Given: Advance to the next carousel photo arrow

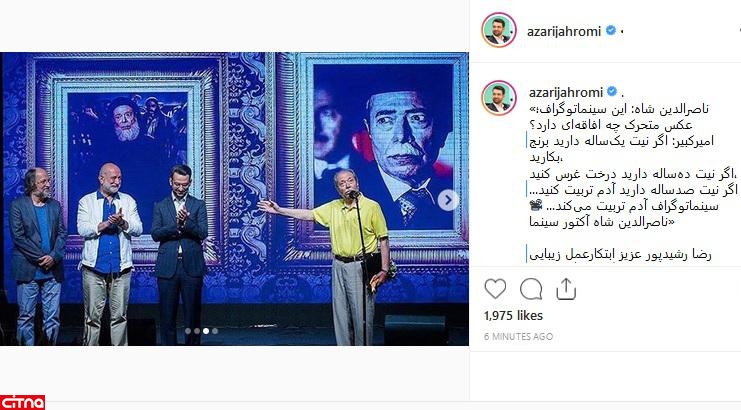Looking at the screenshot, I should [x=448, y=200].
